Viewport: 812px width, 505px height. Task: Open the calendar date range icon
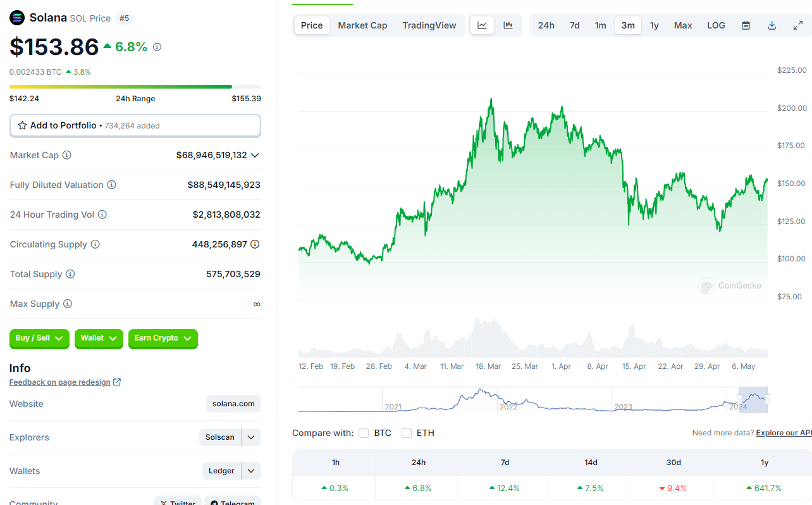coord(746,25)
